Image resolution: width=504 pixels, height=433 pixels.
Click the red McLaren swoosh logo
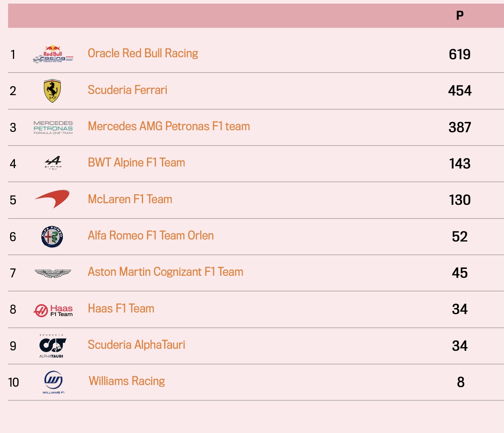[x=52, y=199]
